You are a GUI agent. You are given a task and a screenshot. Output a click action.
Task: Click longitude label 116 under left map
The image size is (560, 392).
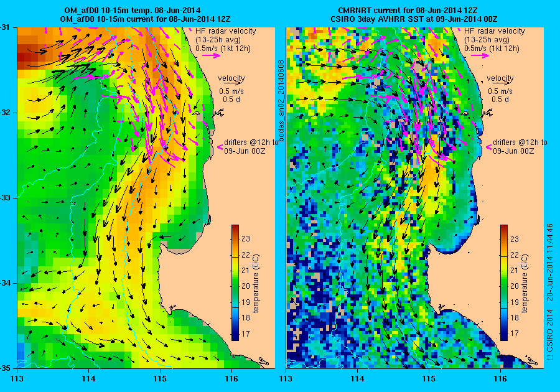point(231,379)
